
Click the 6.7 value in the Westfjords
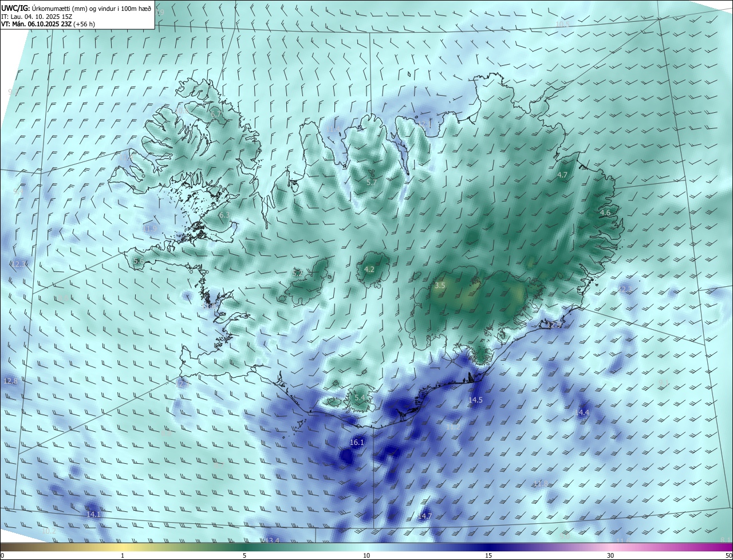tap(216, 115)
